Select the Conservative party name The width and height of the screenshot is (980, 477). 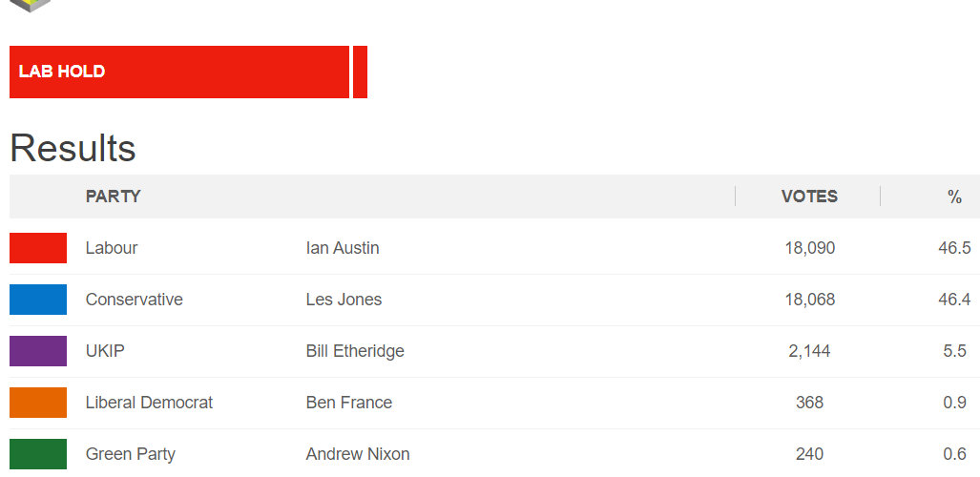(135, 300)
